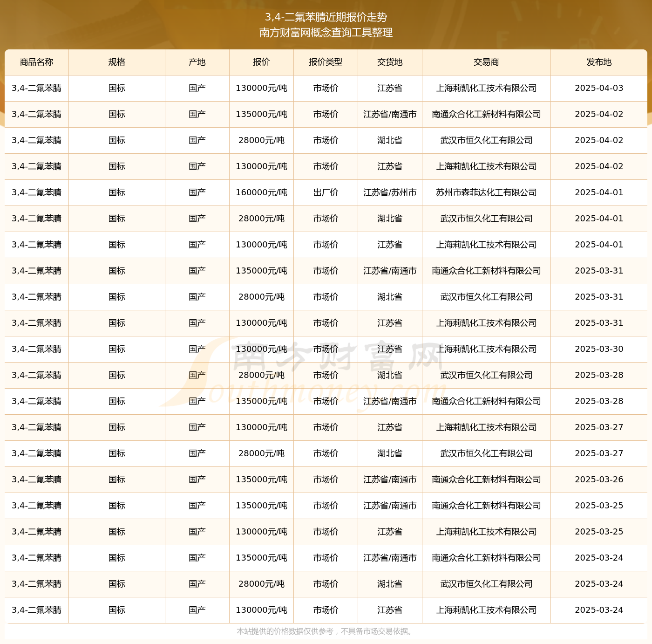Click '上海莉凯化工技术有限公司' in the 2025-03-27 row

click(486, 427)
